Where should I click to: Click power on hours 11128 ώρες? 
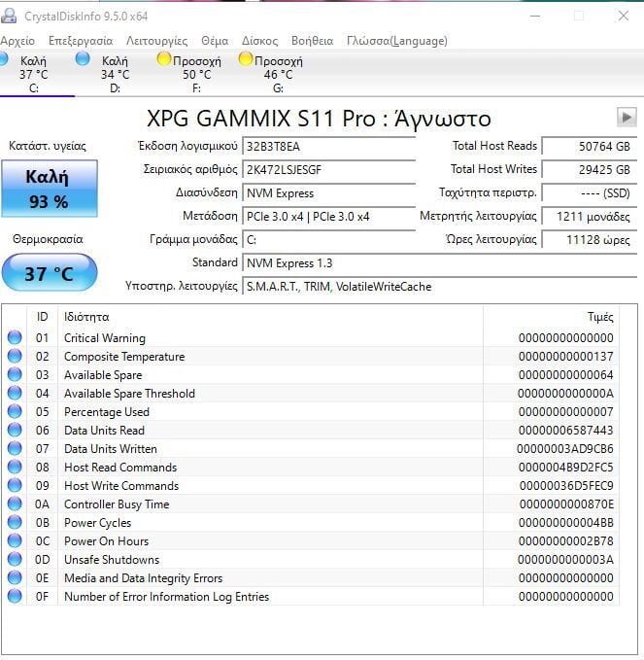point(589,240)
